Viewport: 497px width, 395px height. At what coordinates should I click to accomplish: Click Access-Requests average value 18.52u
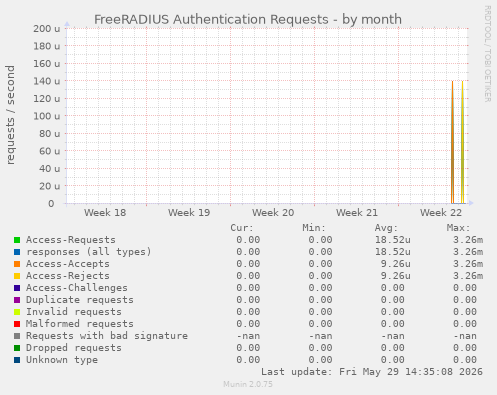click(393, 240)
